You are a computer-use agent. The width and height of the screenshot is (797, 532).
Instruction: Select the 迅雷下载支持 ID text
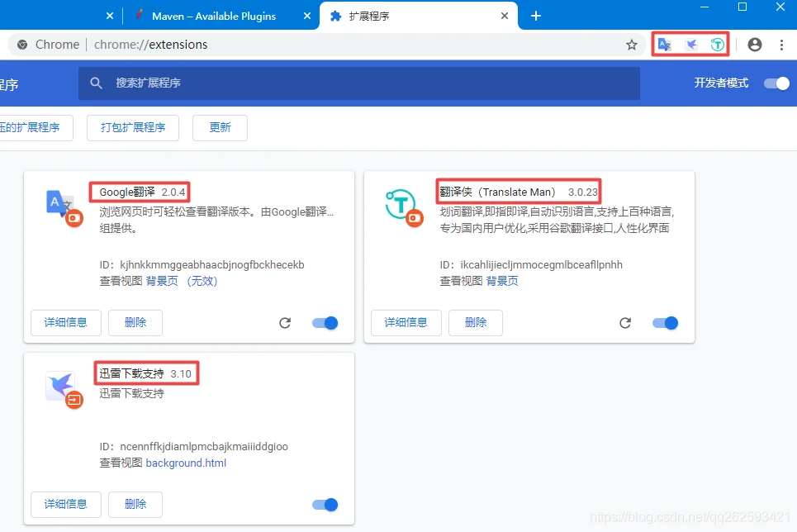[x=193, y=447]
